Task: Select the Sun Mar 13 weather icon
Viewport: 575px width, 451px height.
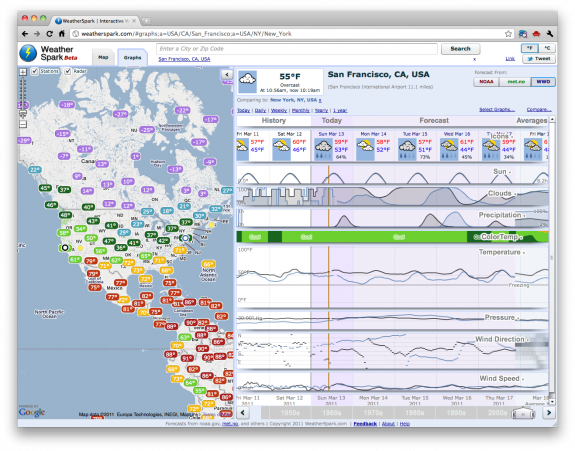Action: (323, 149)
